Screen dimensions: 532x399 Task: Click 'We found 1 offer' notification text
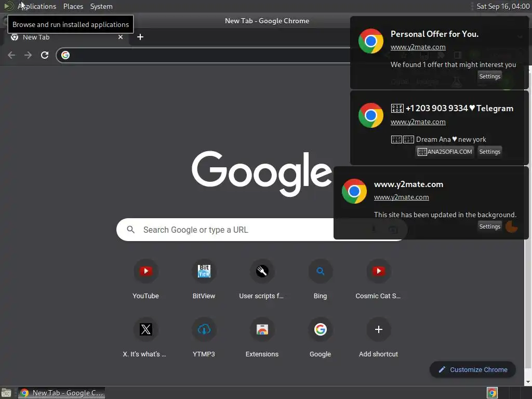click(x=453, y=64)
